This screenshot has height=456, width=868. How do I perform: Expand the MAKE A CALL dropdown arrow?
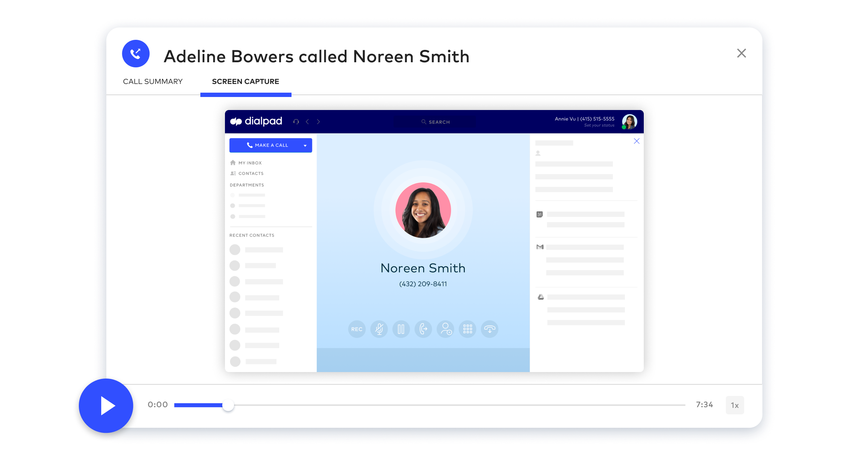click(x=307, y=145)
